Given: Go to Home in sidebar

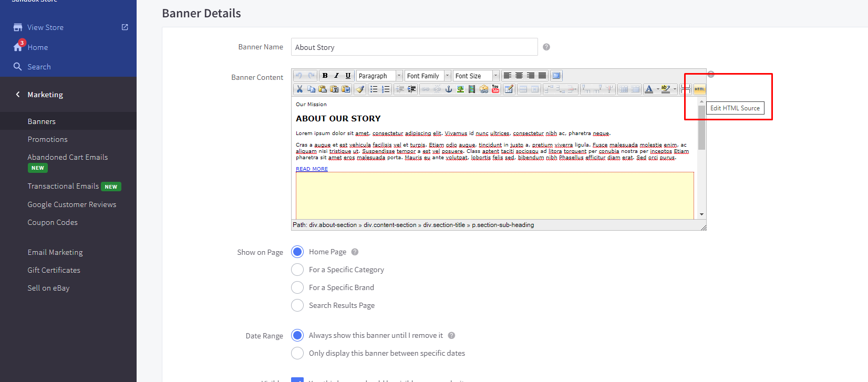Looking at the screenshot, I should tap(38, 47).
